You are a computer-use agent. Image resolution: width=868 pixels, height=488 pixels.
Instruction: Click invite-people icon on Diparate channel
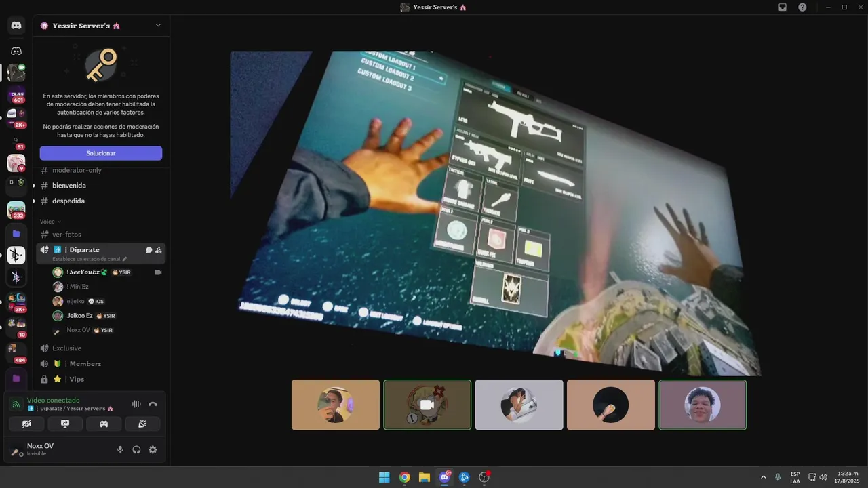158,250
